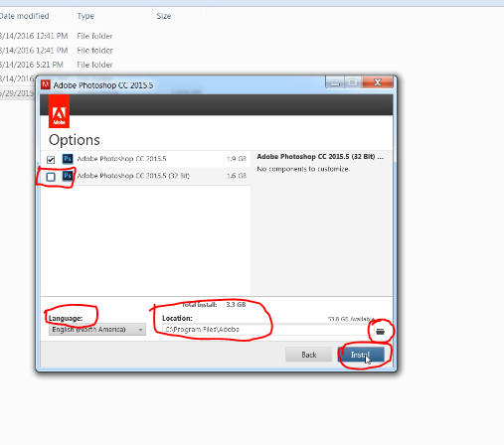The width and height of the screenshot is (504, 445).
Task: Select the Adobe Photoshop CC 2015.5 row text
Action: click(121, 159)
